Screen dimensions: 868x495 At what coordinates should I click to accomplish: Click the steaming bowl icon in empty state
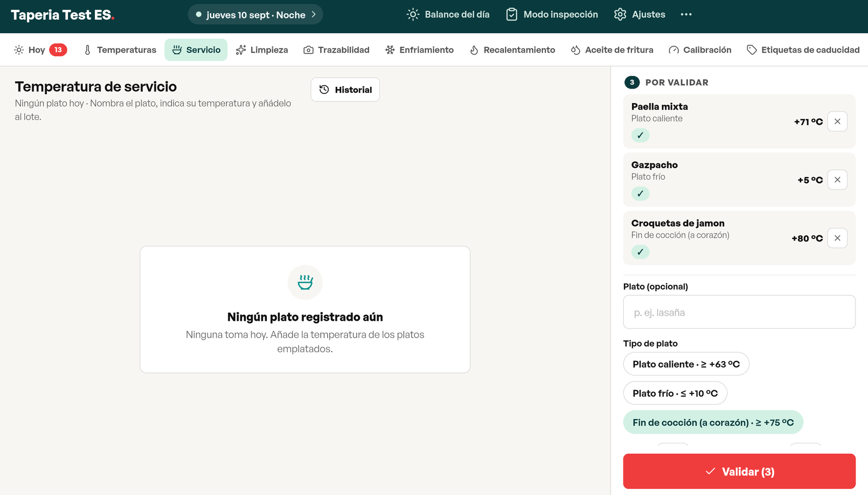[x=305, y=282]
